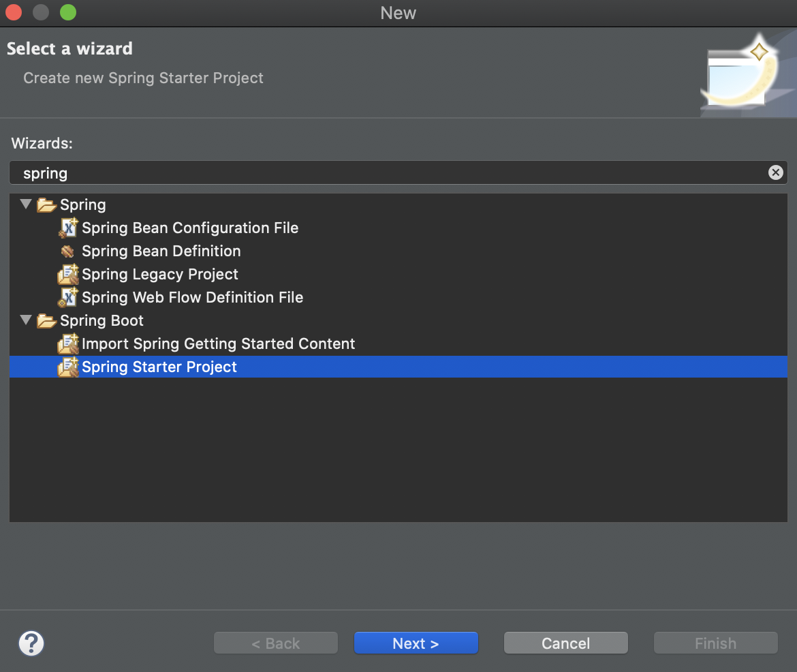Choose Import Spring Getting Started Content
797x672 pixels.
(x=218, y=344)
